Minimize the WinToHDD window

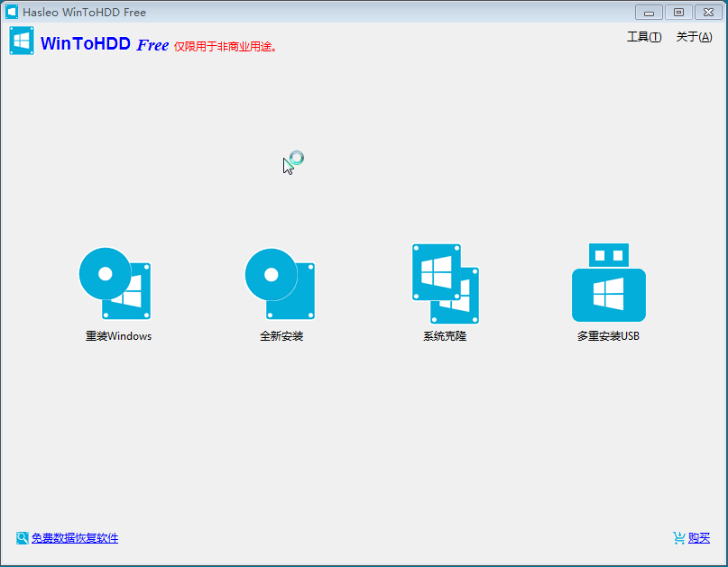pyautogui.click(x=649, y=12)
